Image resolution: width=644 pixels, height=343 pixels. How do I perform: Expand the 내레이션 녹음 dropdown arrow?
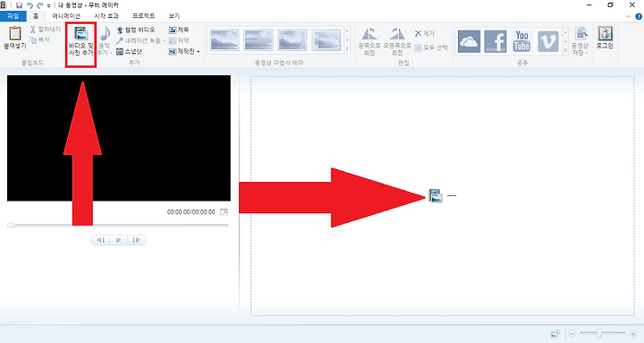point(165,40)
